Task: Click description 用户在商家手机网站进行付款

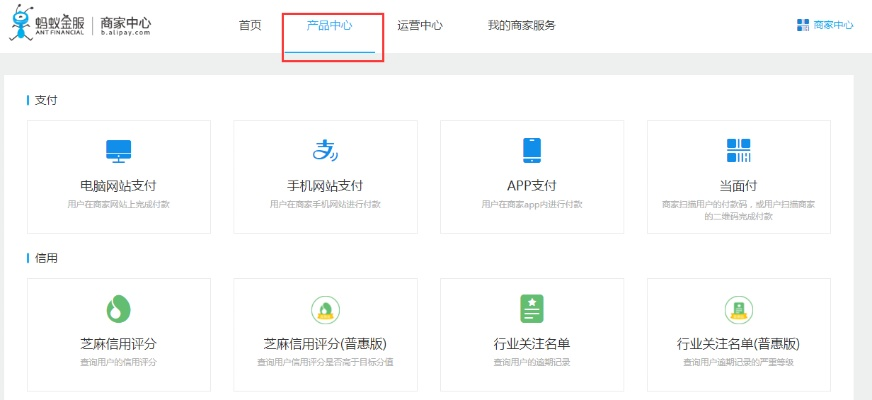Action: coord(325,204)
